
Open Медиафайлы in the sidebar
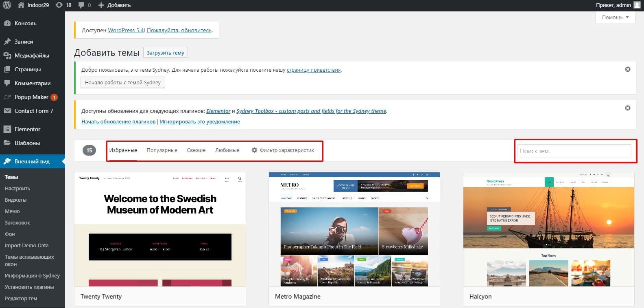pyautogui.click(x=32, y=55)
